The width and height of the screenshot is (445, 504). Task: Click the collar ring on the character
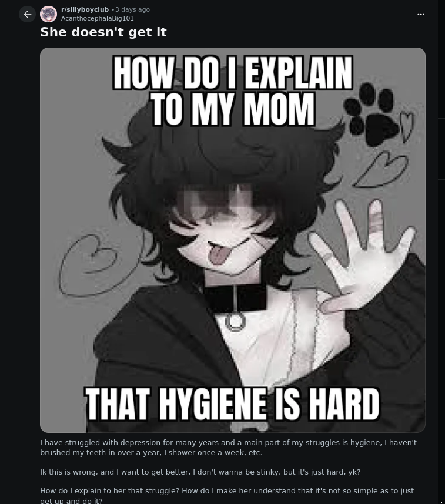236,322
